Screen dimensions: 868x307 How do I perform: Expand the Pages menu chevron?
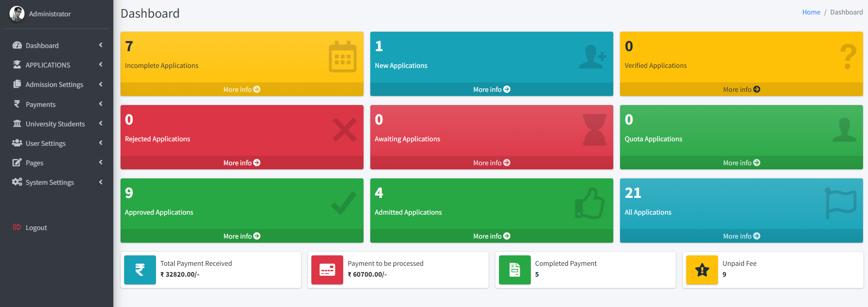tap(101, 162)
